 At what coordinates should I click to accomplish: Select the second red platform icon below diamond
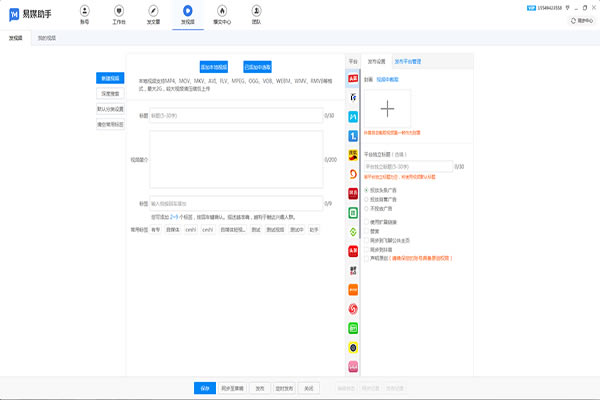353,251
